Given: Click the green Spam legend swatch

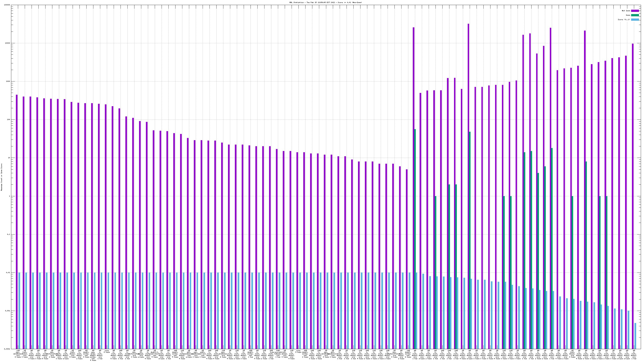Looking at the screenshot, I should [635, 15].
